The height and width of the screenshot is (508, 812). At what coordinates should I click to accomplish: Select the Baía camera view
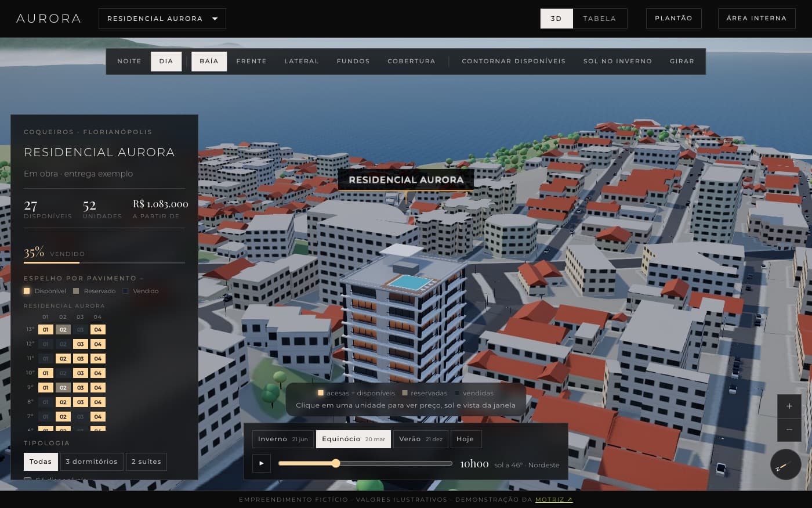click(209, 61)
